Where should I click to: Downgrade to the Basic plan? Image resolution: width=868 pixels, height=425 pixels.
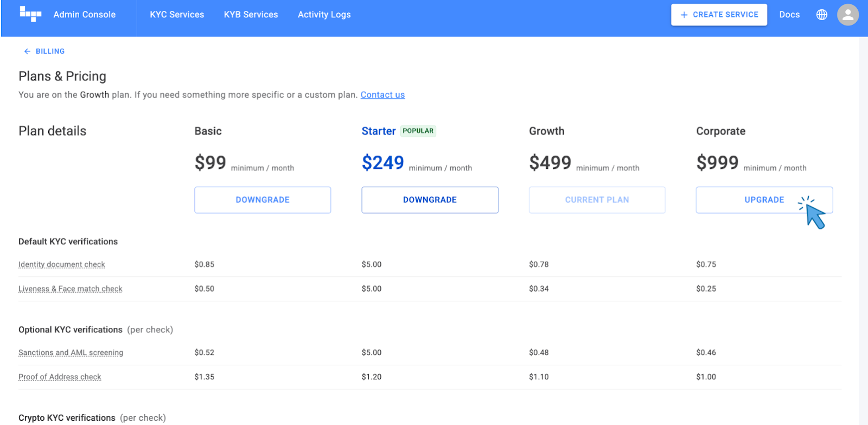click(x=263, y=200)
